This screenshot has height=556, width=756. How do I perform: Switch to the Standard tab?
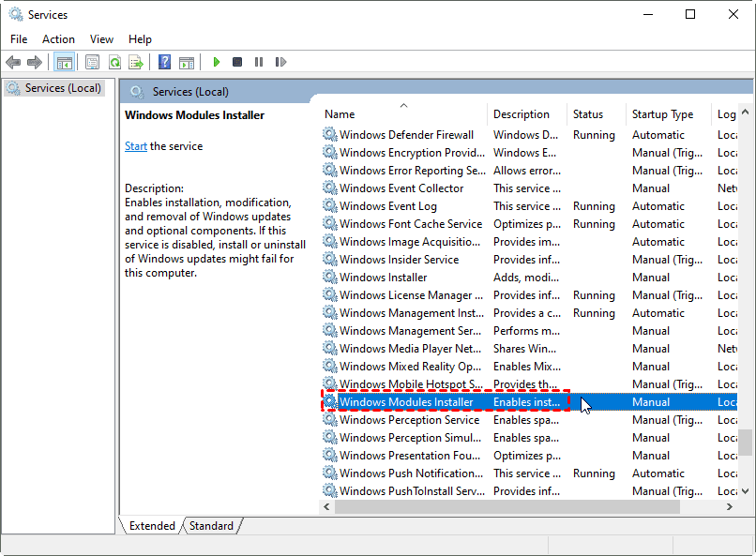pyautogui.click(x=211, y=526)
